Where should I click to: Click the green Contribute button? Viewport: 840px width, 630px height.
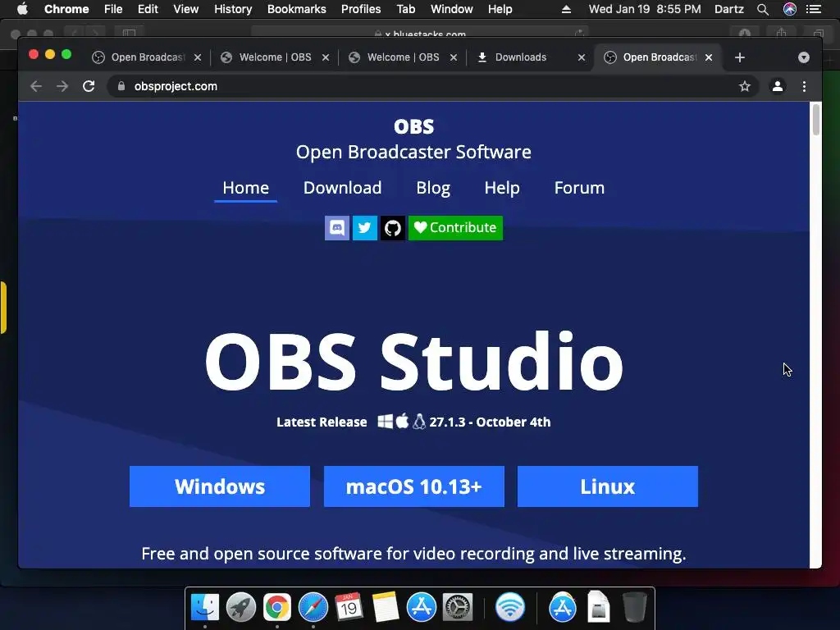pos(455,228)
